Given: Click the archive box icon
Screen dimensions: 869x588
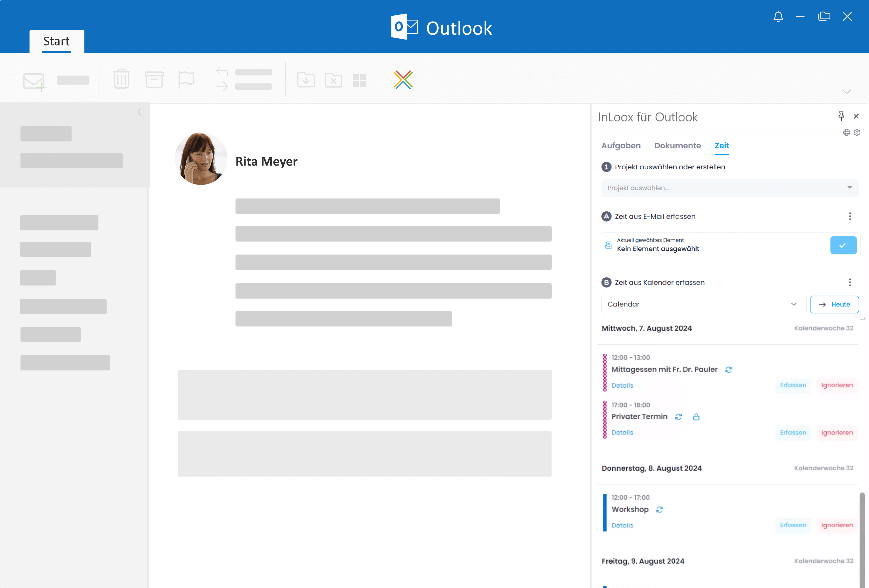Looking at the screenshot, I should click(154, 80).
